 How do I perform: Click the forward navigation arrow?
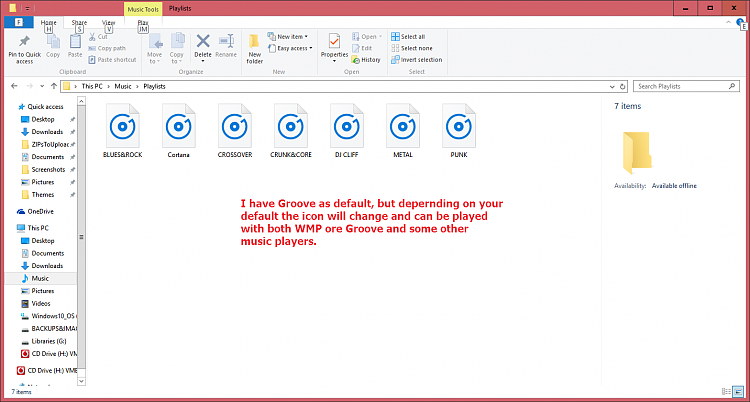coord(30,87)
